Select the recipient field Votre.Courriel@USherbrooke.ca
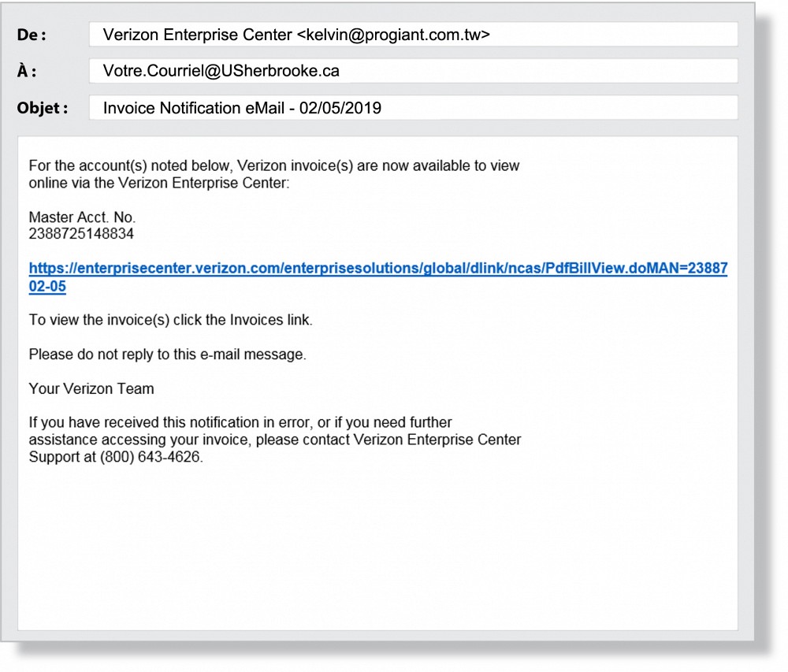Screen dimensions: 788x672 [221, 71]
